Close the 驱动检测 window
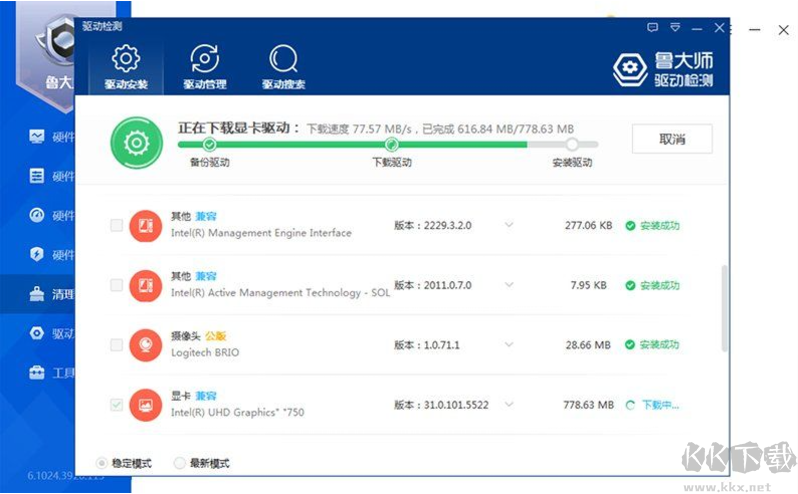The height and width of the screenshot is (494, 798). click(x=719, y=27)
